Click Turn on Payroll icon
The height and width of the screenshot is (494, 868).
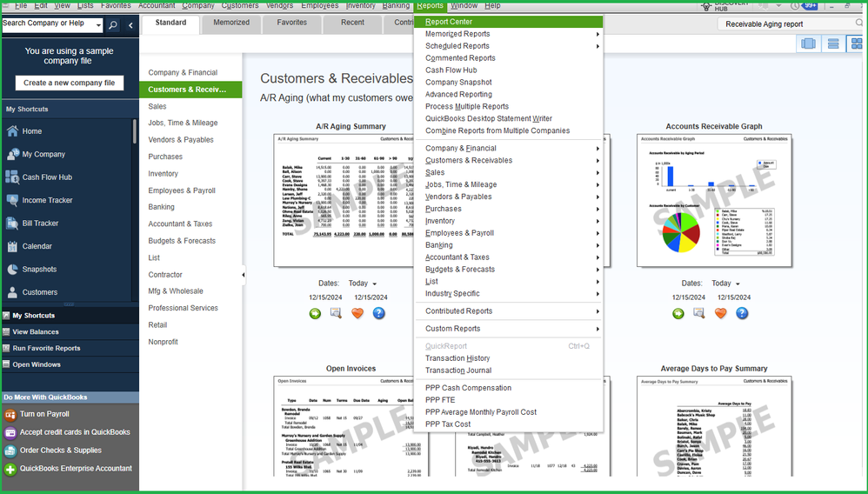[10, 414]
